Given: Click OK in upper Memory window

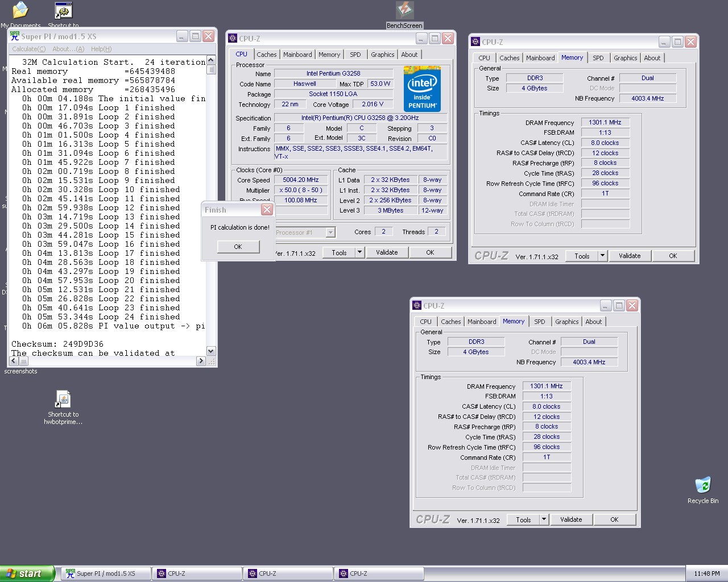Looking at the screenshot, I should 673,256.
